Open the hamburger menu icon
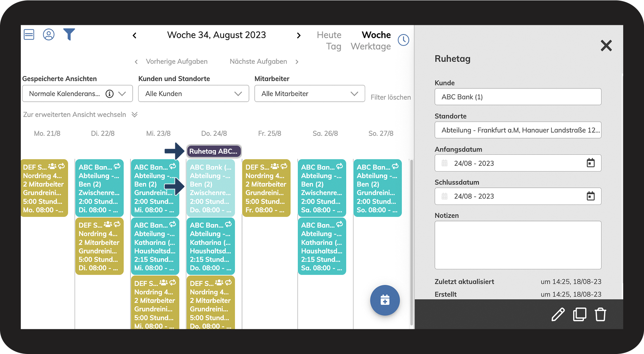 pos(29,35)
